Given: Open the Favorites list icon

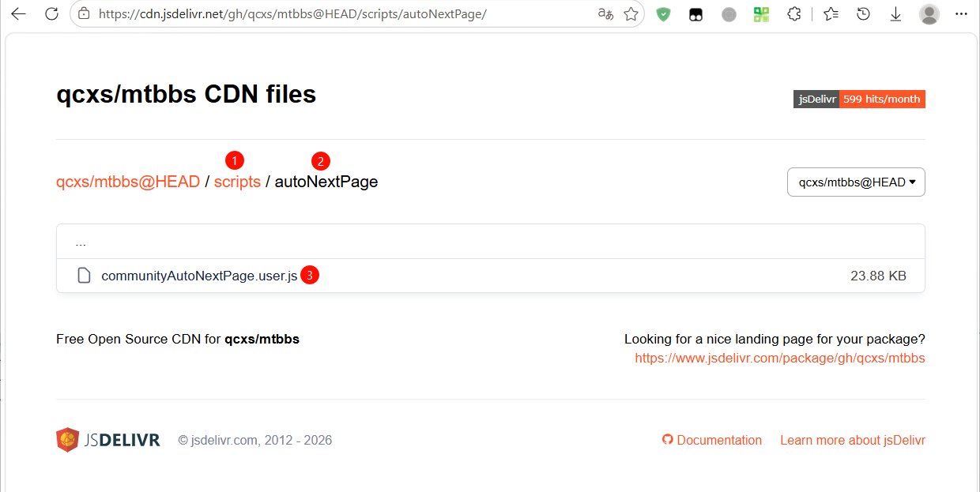Looking at the screenshot, I should 831,14.
